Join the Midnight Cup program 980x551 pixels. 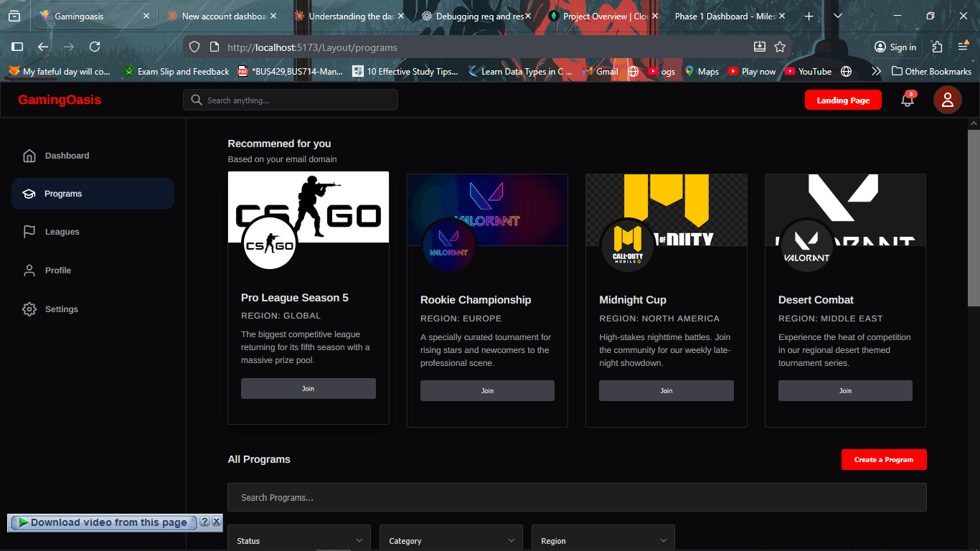666,391
